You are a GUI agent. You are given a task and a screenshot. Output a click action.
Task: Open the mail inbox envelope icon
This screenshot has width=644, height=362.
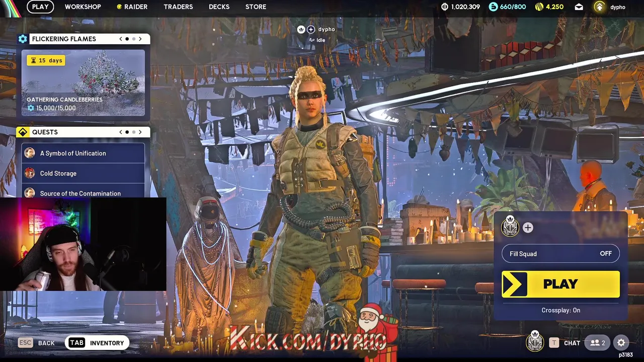579,7
